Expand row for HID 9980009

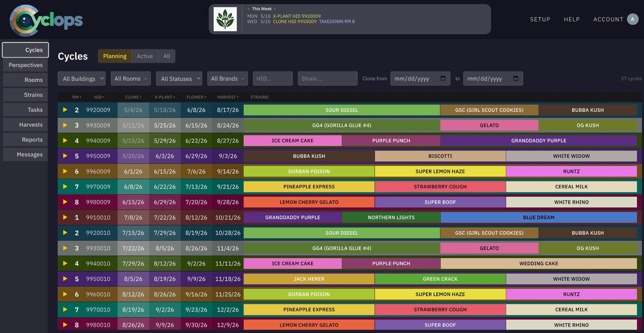[x=65, y=202]
